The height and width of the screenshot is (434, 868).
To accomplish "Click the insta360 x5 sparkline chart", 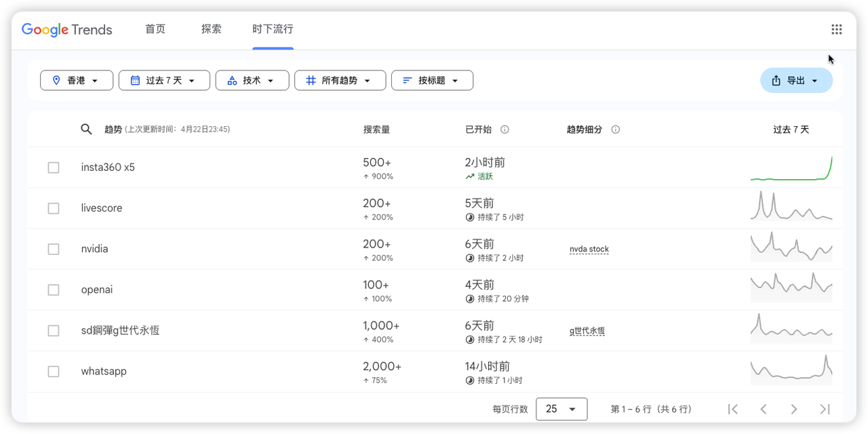I will click(791, 167).
